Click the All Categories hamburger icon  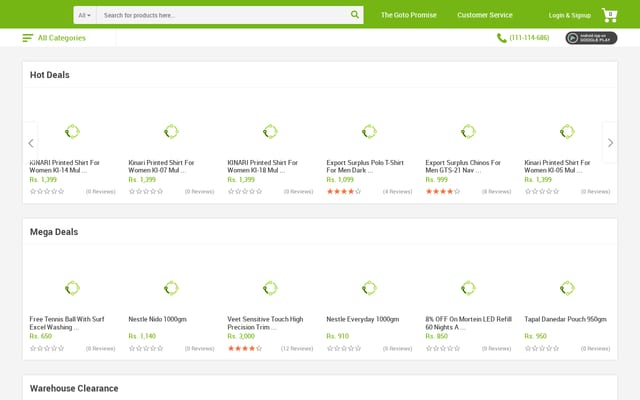(x=27, y=38)
